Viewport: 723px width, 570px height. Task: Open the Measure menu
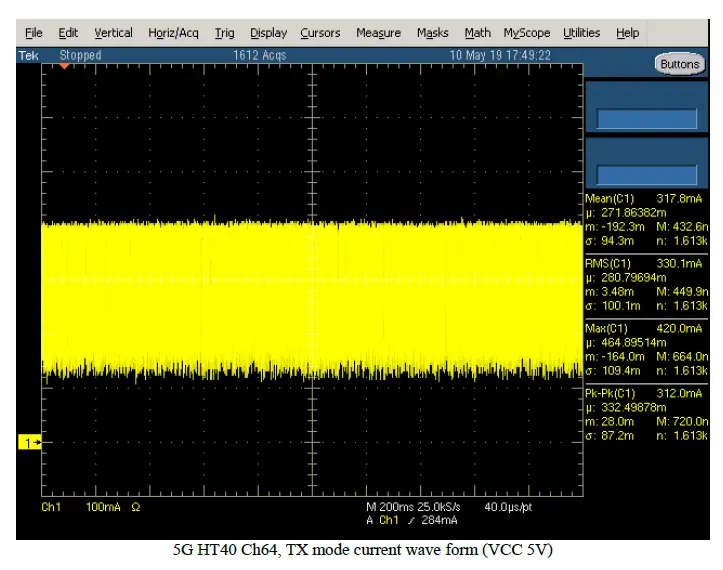coord(378,33)
